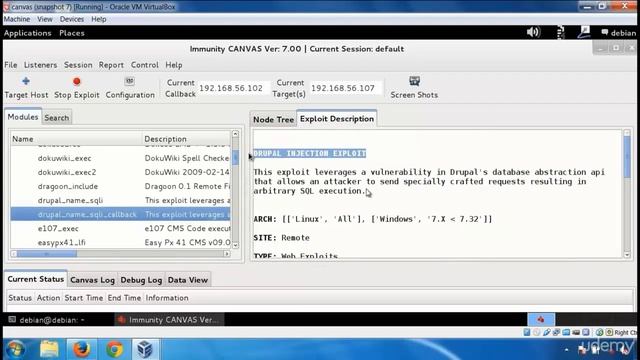Click the module list scroll up arrow
This screenshot has height=360, width=640.
click(236, 134)
